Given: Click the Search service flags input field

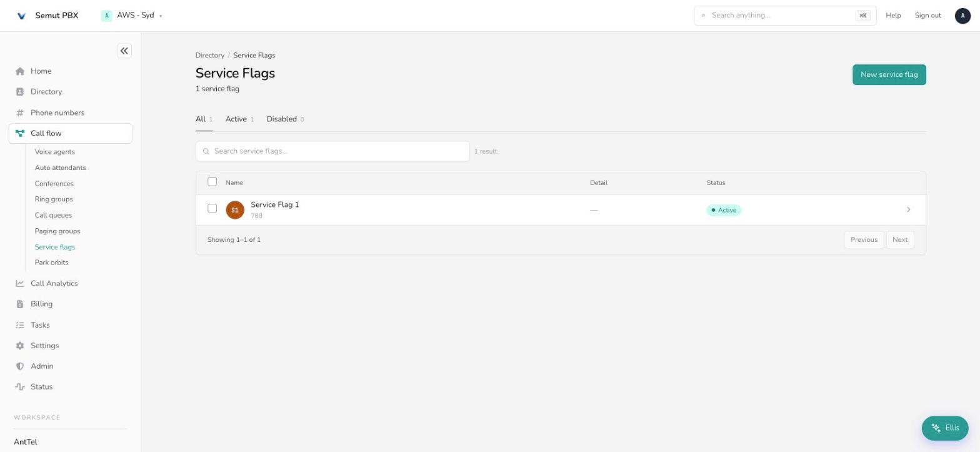Looking at the screenshot, I should pos(332,151).
